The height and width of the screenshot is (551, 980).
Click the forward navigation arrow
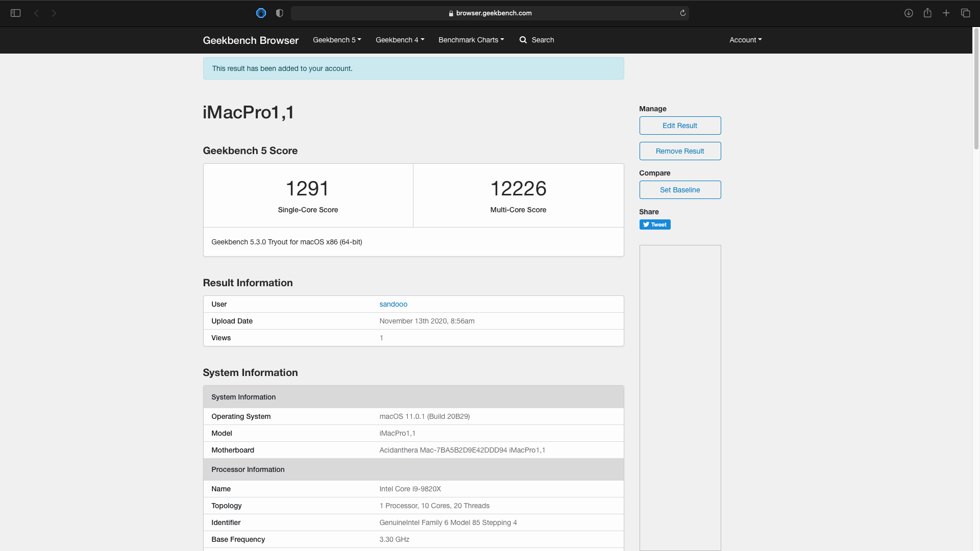54,13
